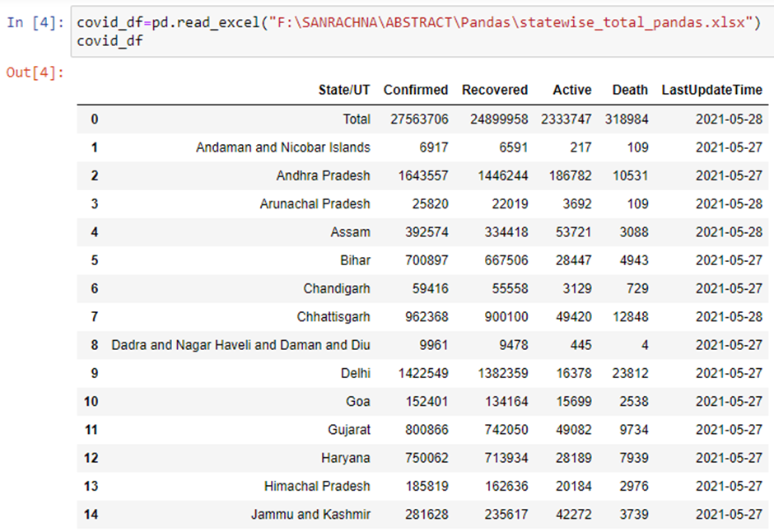Click Himachal Pradesh's active count 20184

coord(574,486)
